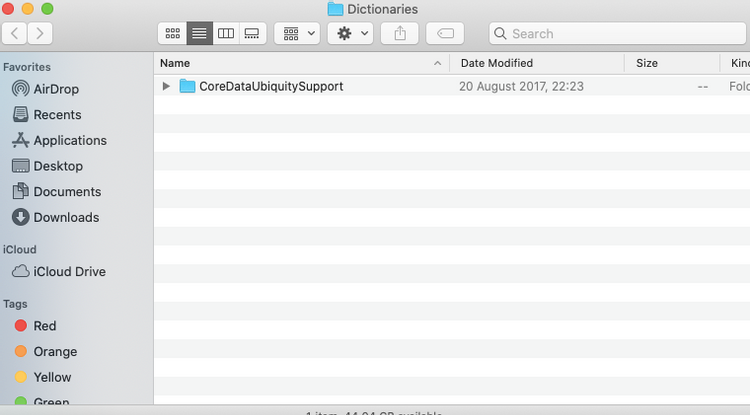Open Applications in the sidebar
This screenshot has width=750, height=415.
pyautogui.click(x=70, y=141)
